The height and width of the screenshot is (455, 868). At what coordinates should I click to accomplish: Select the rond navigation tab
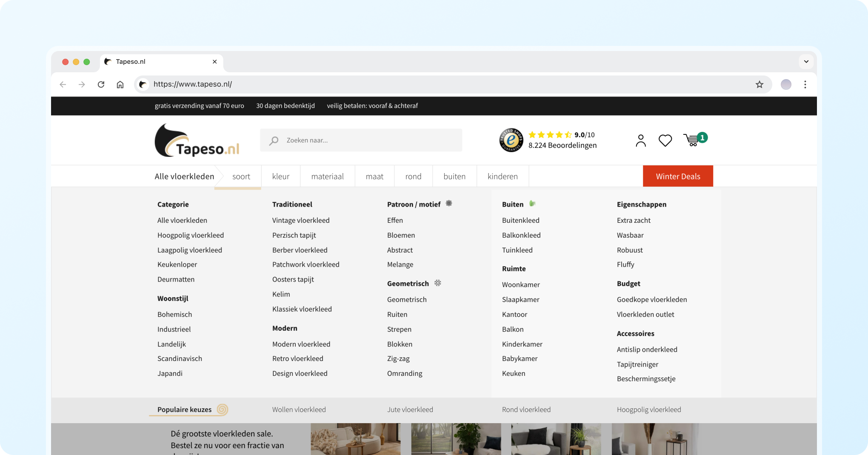[x=413, y=176]
